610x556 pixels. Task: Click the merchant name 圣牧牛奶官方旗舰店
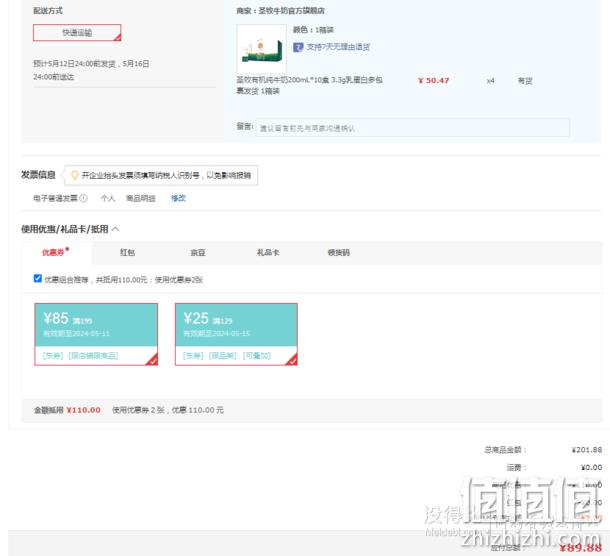[291, 11]
